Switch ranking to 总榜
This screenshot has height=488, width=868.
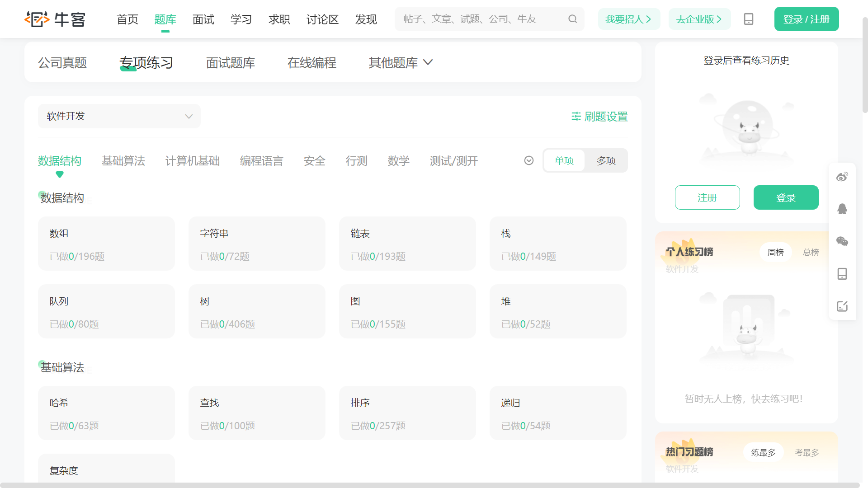[x=811, y=252]
